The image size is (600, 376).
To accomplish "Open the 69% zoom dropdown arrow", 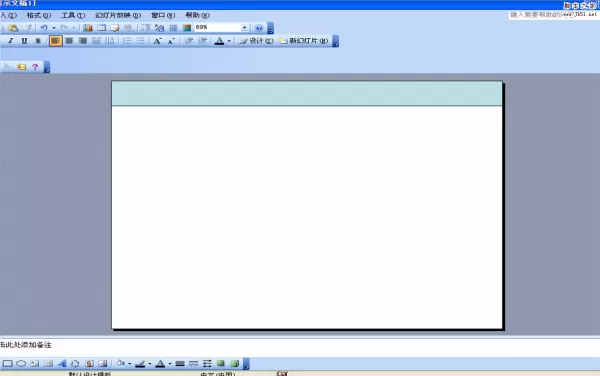I will tap(245, 28).
